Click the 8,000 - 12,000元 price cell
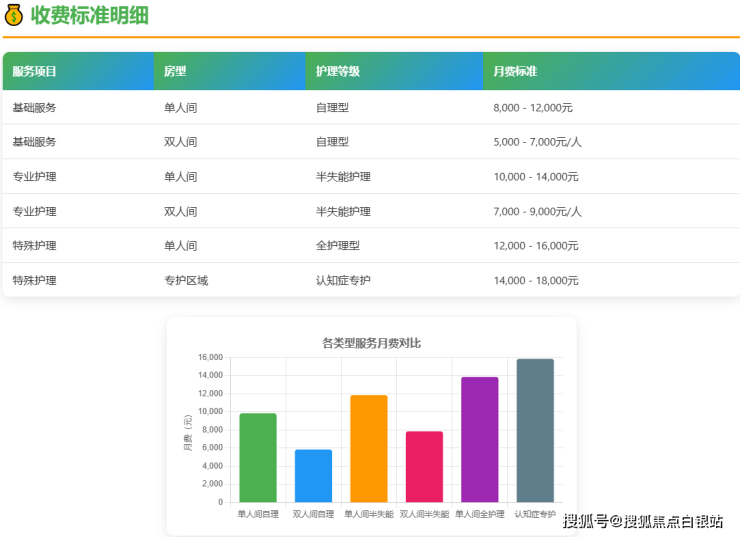This screenshot has height=537, width=740. (x=533, y=107)
